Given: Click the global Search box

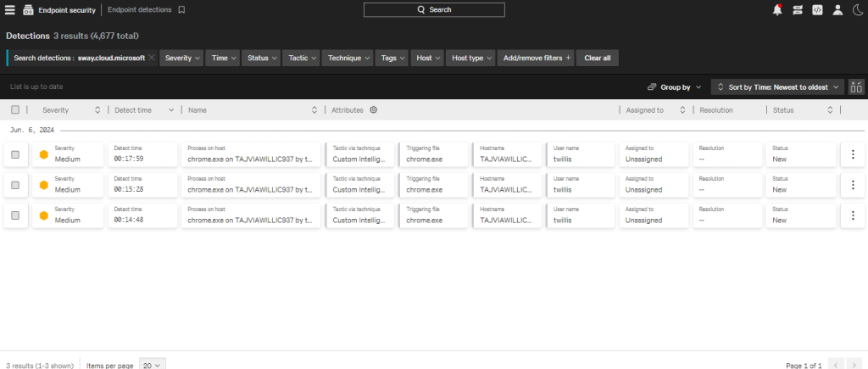Looking at the screenshot, I should pos(434,9).
